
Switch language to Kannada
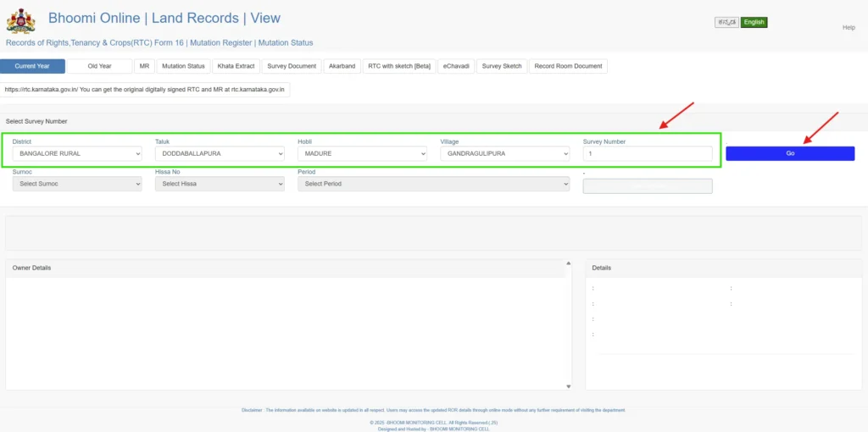point(726,23)
